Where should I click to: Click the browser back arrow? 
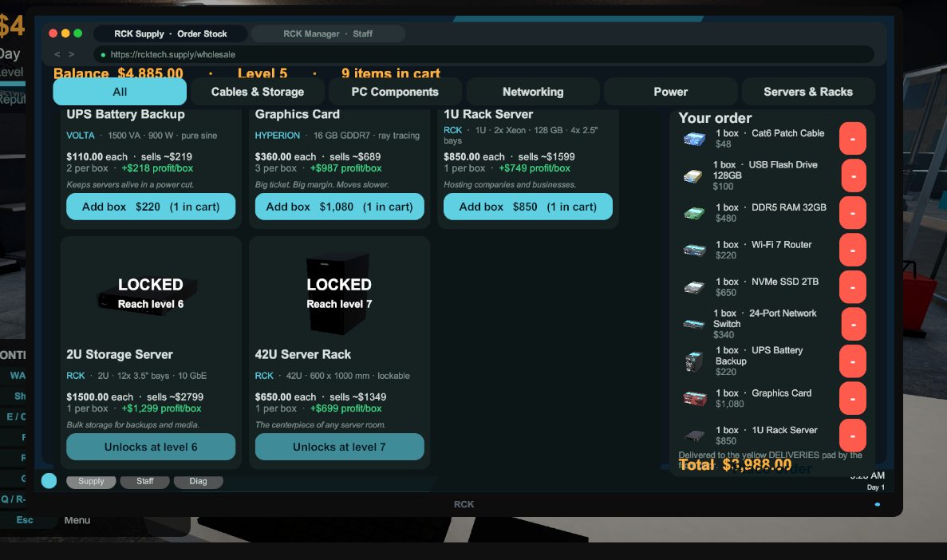(x=57, y=54)
